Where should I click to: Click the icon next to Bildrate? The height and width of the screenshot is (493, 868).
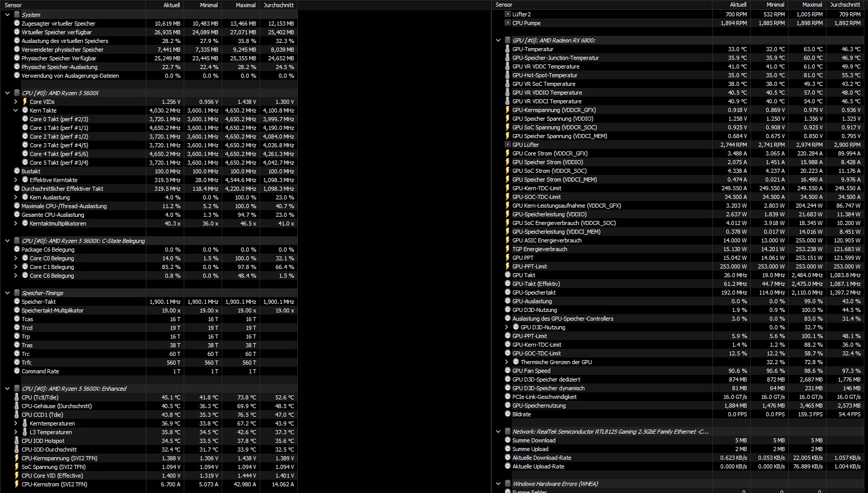507,414
